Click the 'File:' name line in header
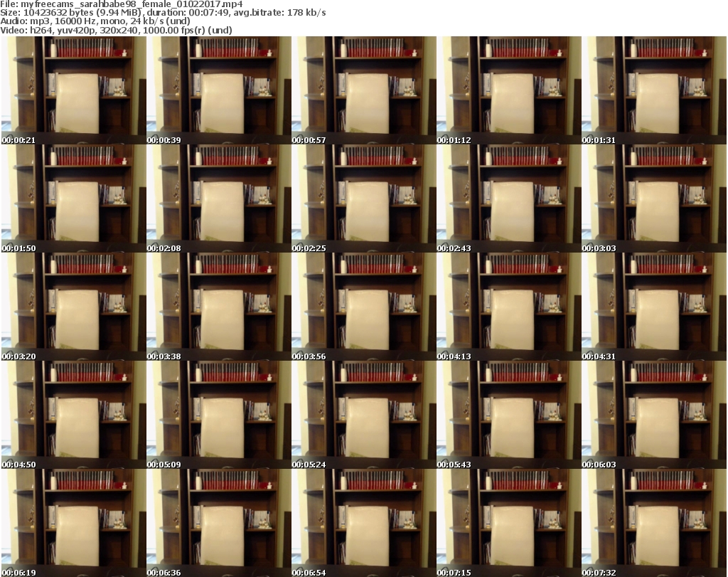This screenshot has width=728, height=577. click(121, 4)
